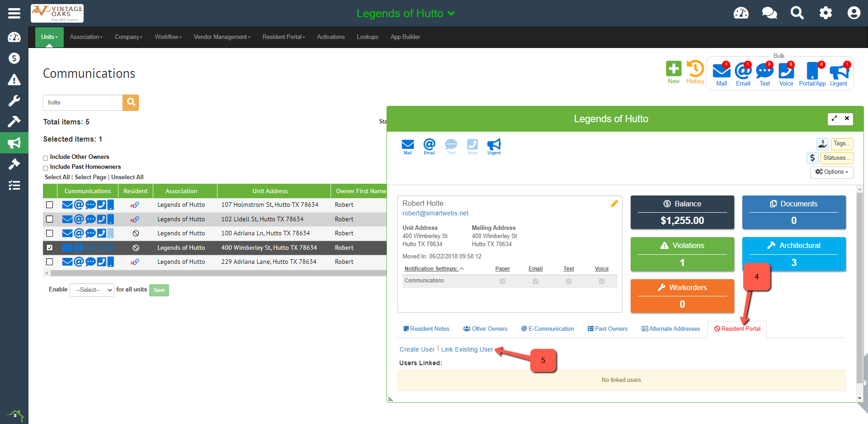The height and width of the screenshot is (424, 868).
Task: Click the dollar sign icon beside Statuses
Action: point(812,158)
